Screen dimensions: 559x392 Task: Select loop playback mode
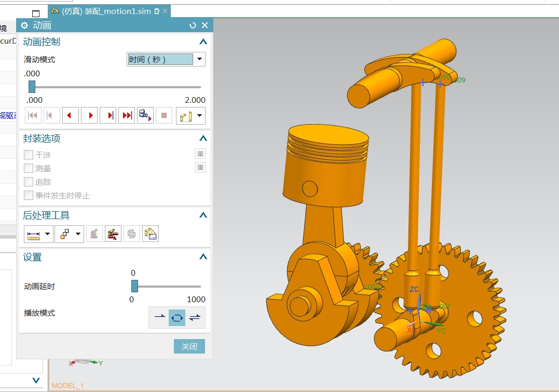coord(177,317)
